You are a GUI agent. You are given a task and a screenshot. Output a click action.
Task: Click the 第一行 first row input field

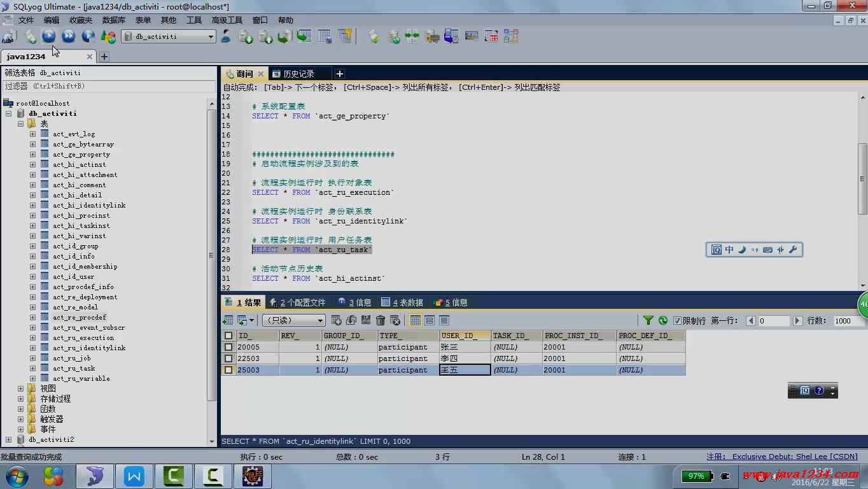click(x=774, y=321)
